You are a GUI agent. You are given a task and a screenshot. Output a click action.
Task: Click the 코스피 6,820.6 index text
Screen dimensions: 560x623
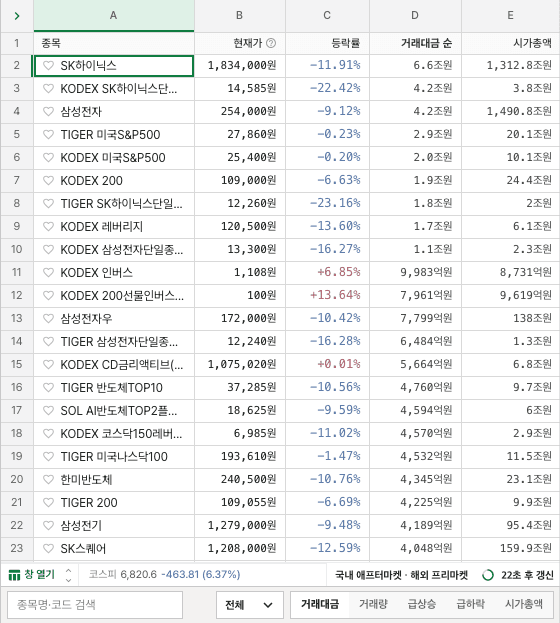coord(123,575)
